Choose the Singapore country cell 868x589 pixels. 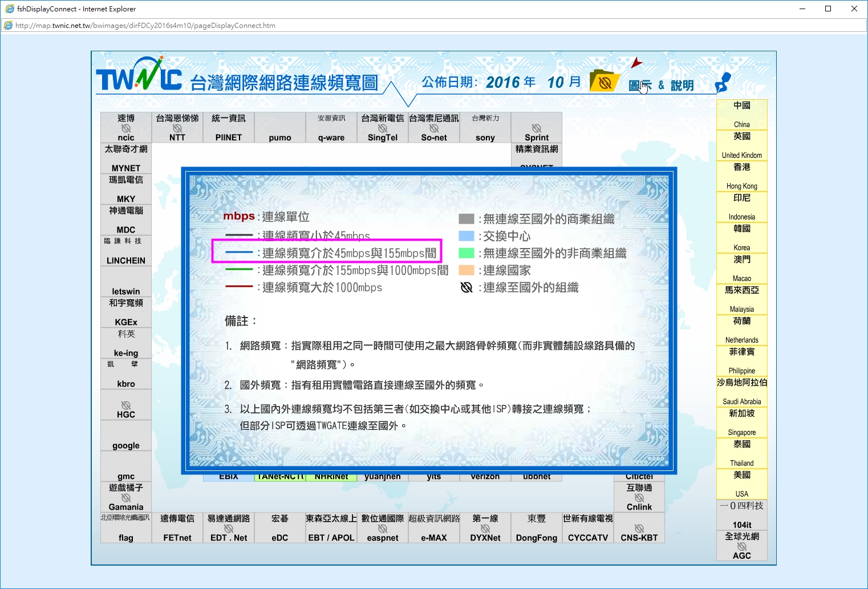(742, 423)
